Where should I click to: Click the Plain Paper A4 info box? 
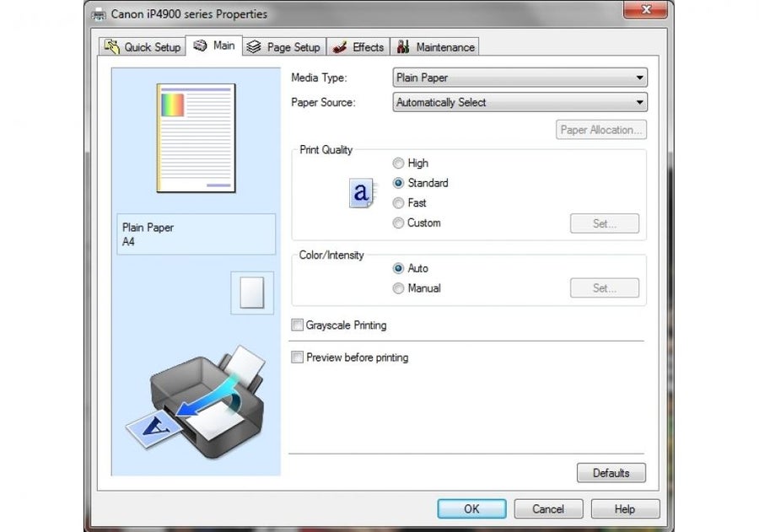coord(196,234)
